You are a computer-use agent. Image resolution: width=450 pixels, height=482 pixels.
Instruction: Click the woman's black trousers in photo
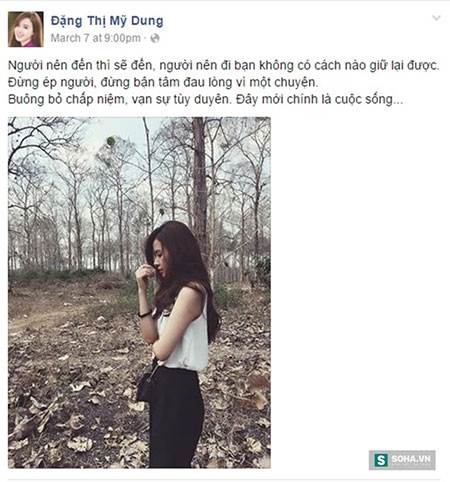coord(176,417)
